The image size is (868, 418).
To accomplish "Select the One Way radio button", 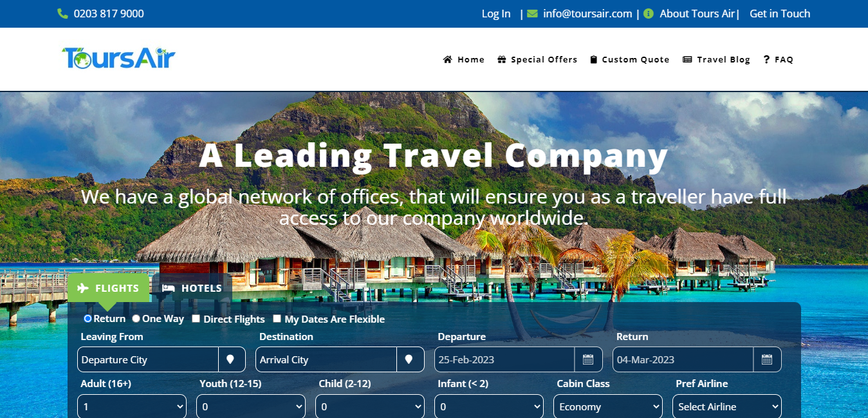I will tap(136, 319).
